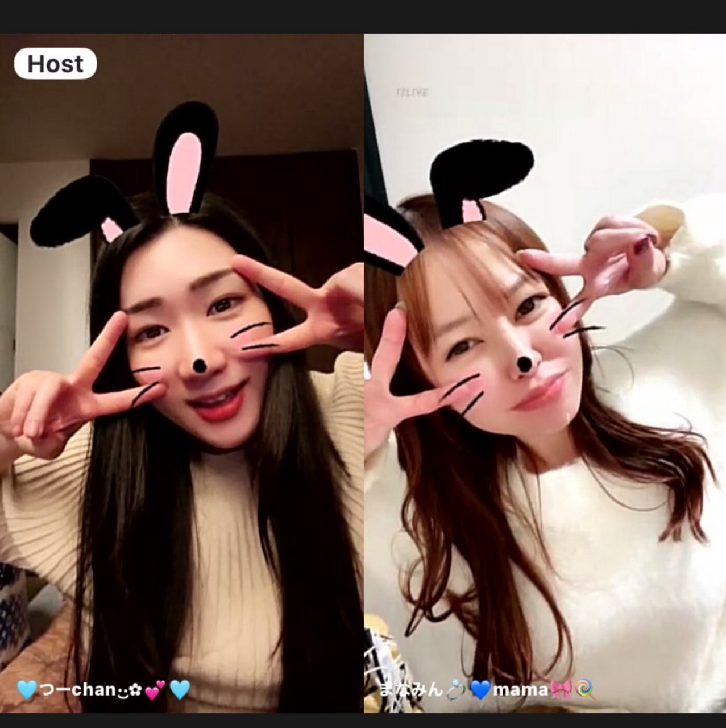726x728 pixels.
Task: Click the Host badge label
Action: coord(55,64)
